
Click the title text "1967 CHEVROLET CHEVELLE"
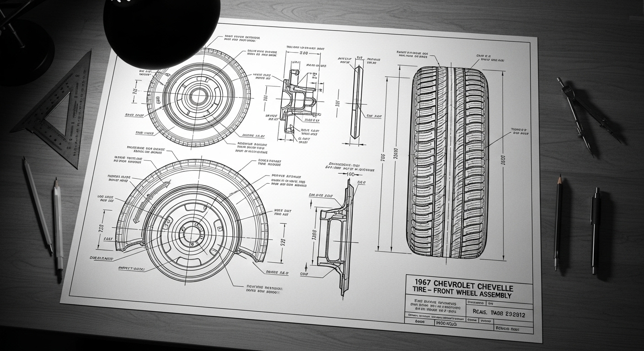click(462, 287)
